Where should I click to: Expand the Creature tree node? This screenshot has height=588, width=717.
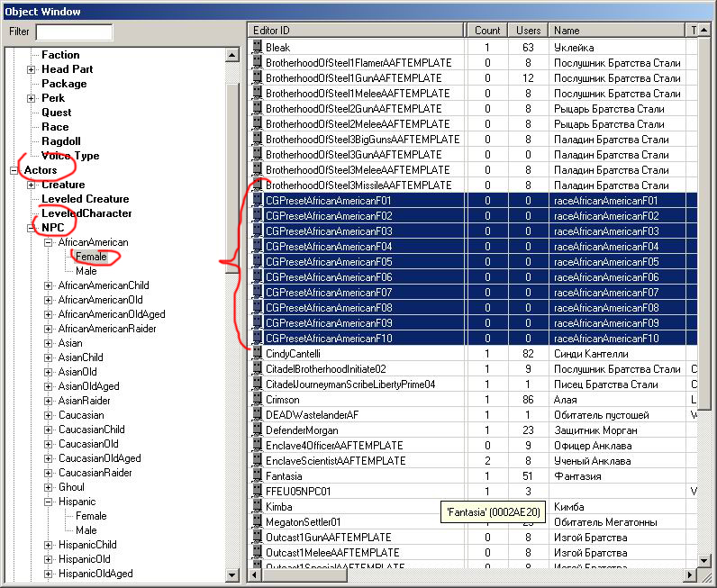tap(32, 185)
